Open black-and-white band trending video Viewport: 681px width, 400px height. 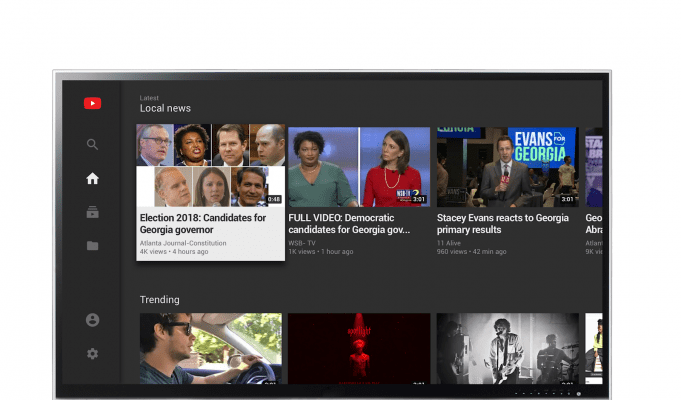[508, 348]
